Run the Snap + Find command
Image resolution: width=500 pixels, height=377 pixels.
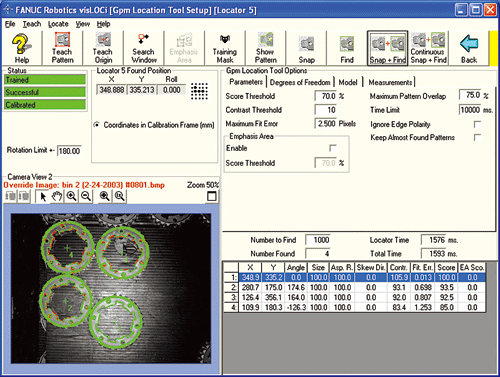coord(388,48)
